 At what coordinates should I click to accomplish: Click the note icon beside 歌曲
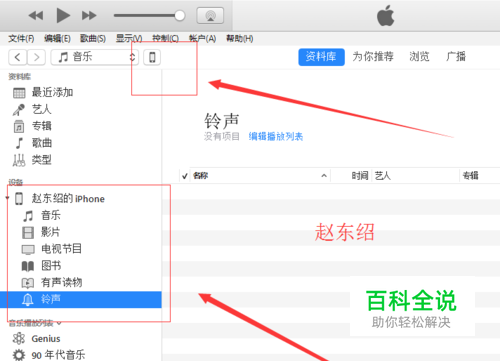[19, 143]
